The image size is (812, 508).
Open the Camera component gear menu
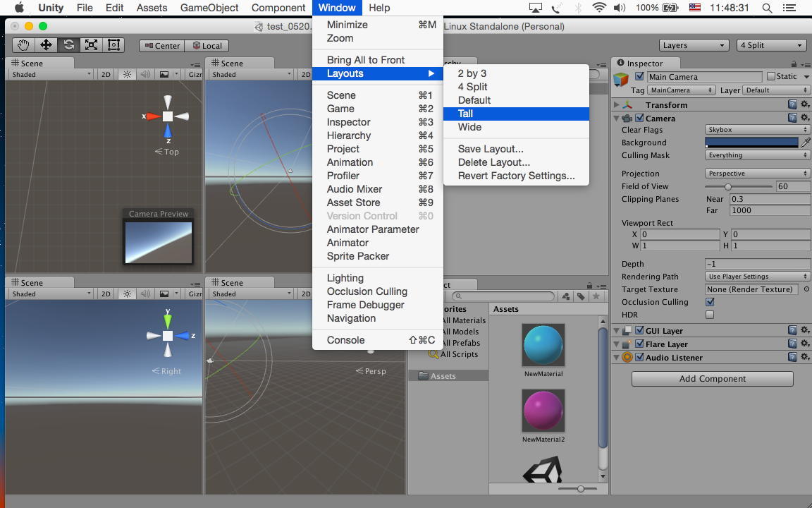(805, 119)
